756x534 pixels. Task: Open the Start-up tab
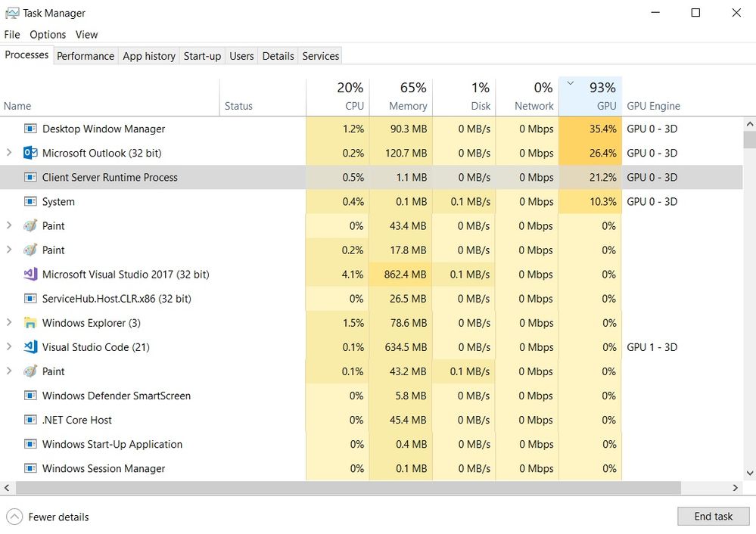pos(202,56)
